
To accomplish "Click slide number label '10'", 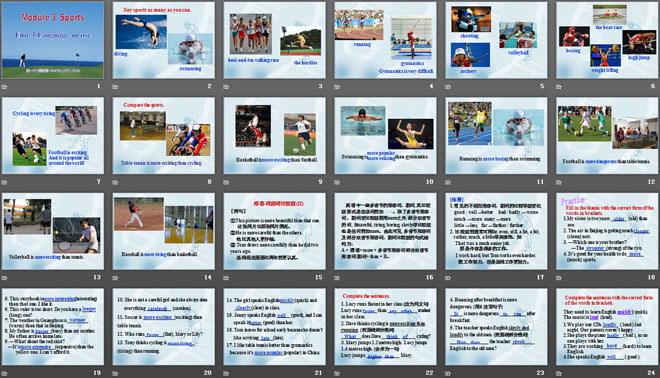I will 430,182.
